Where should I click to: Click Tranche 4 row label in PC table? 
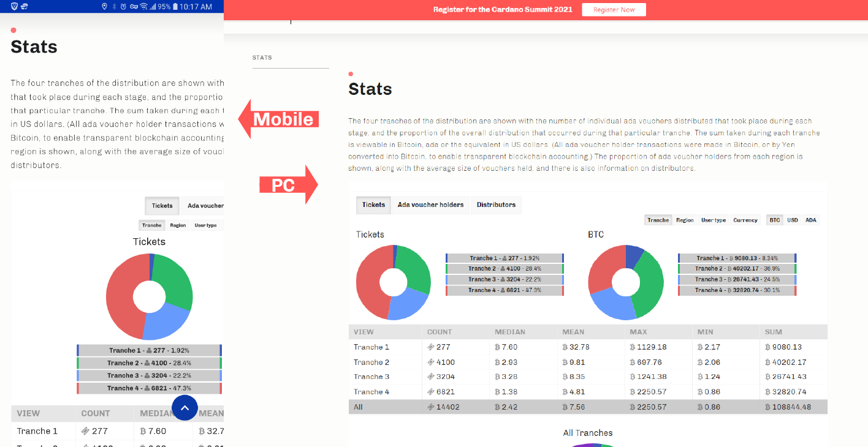click(x=371, y=392)
